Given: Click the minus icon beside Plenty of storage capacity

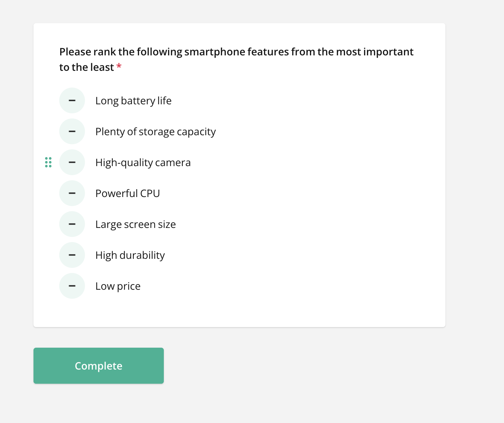Looking at the screenshot, I should pyautogui.click(x=72, y=131).
